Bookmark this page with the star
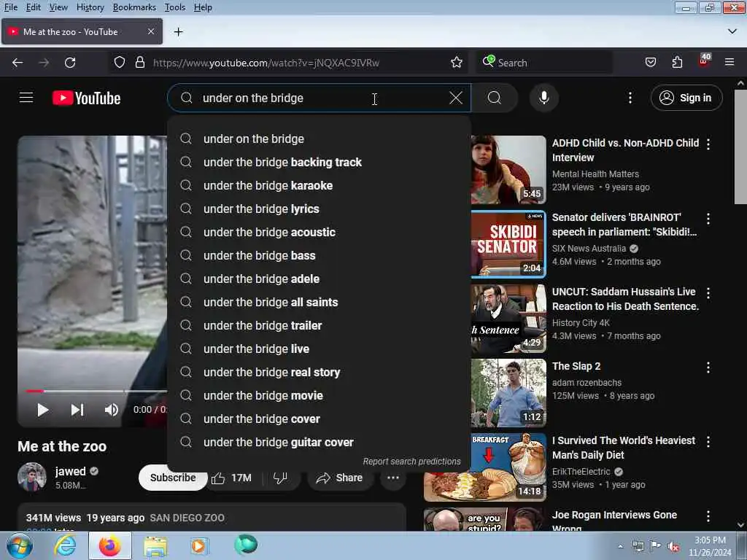Image resolution: width=747 pixels, height=560 pixels. coord(457,63)
